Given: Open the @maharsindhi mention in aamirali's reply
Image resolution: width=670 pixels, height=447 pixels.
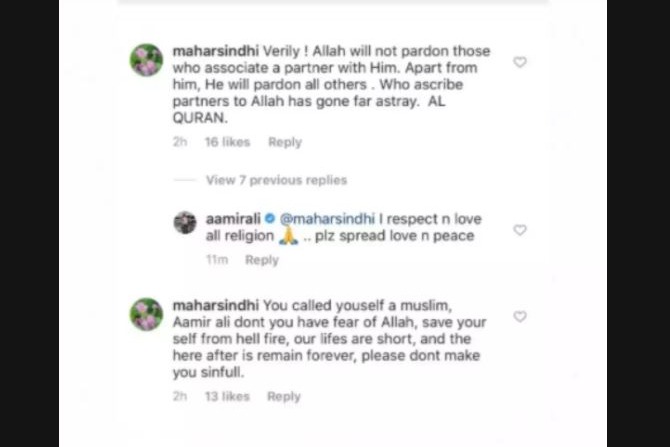Looking at the screenshot, I should pos(327,218).
